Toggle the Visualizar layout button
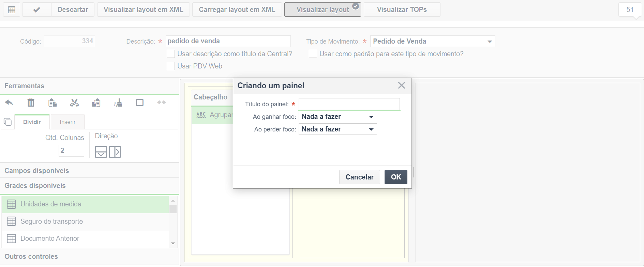This screenshot has height=267, width=644. click(323, 10)
